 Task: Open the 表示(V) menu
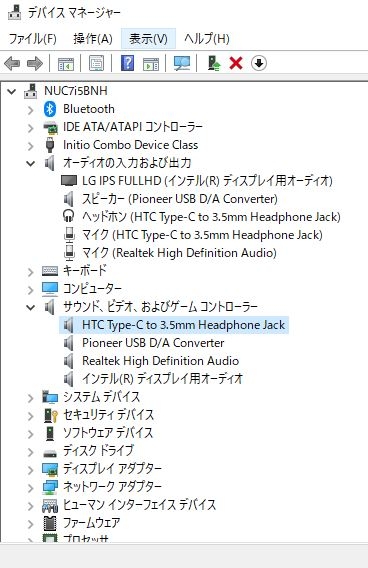(149, 38)
